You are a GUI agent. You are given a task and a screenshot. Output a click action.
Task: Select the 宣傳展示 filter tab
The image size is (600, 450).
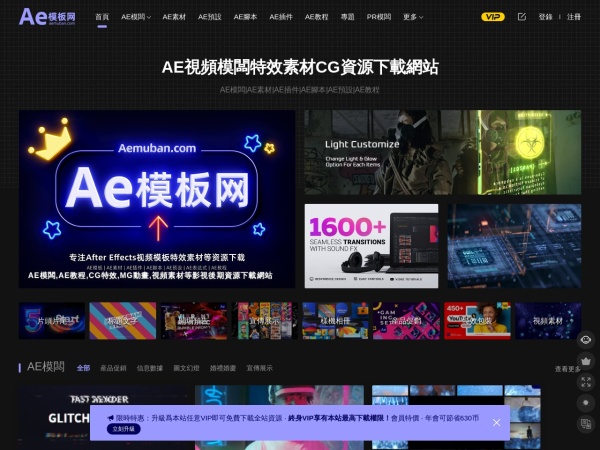coord(259,368)
